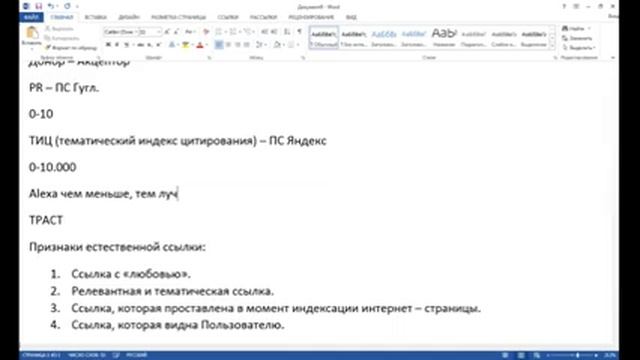This screenshot has width=640, height=360.
Task: Open line spacing options
Action: tap(260, 44)
